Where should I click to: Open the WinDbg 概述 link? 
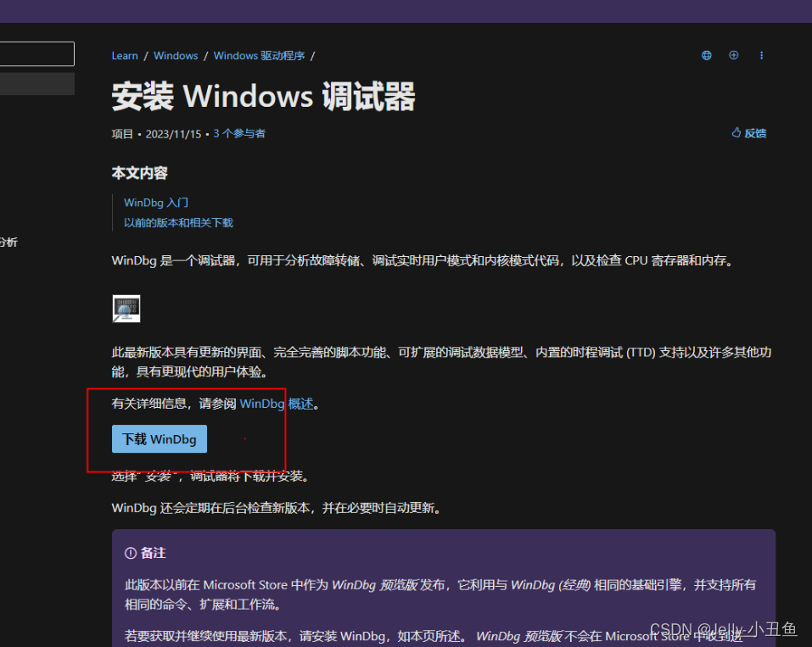[277, 404]
